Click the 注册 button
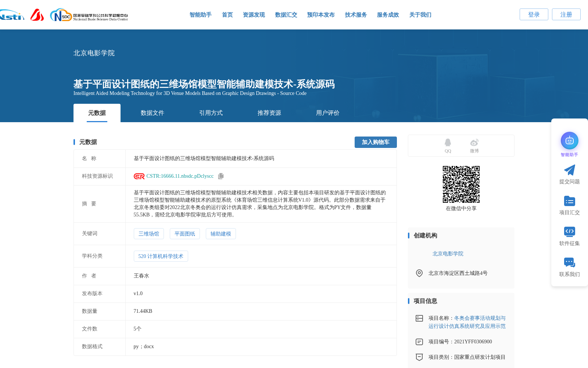The image size is (588, 368). point(566,14)
